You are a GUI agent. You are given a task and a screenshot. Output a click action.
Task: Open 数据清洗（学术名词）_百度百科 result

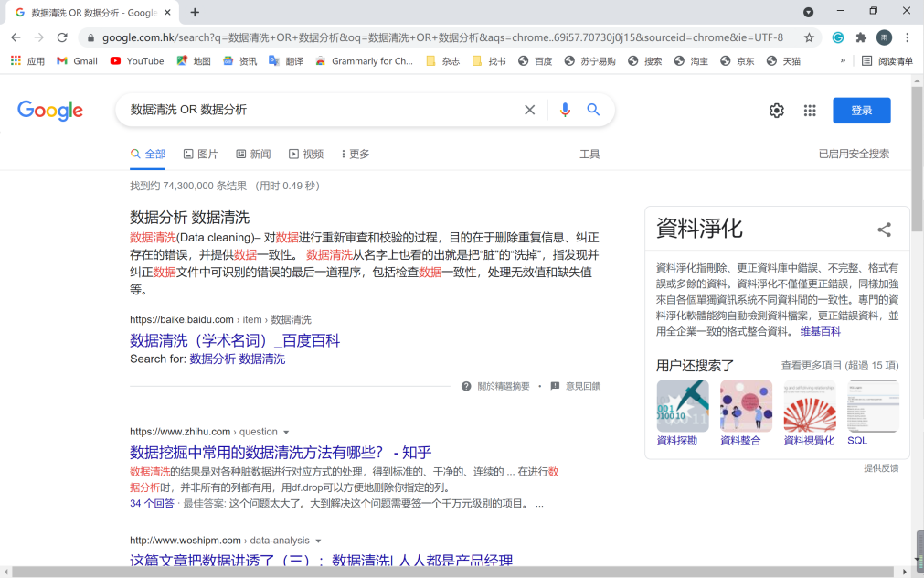[235, 341]
